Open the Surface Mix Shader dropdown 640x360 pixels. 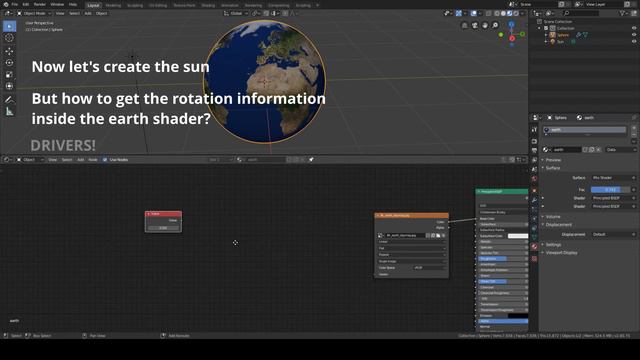point(613,178)
